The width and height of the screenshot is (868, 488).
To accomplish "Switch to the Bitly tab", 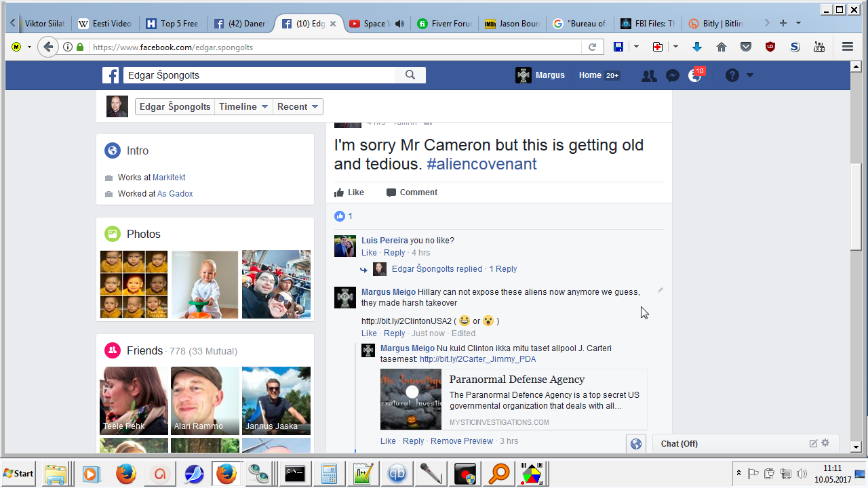I will tap(715, 24).
